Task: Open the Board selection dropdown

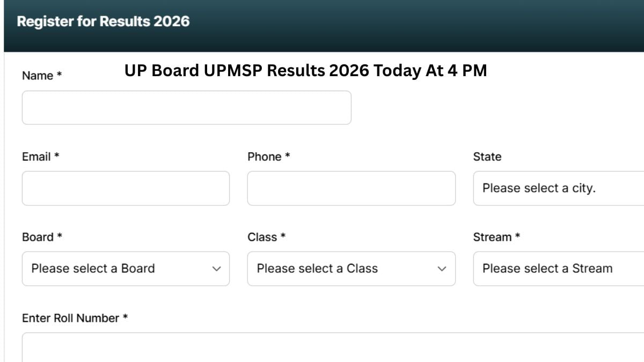Action: tap(126, 269)
